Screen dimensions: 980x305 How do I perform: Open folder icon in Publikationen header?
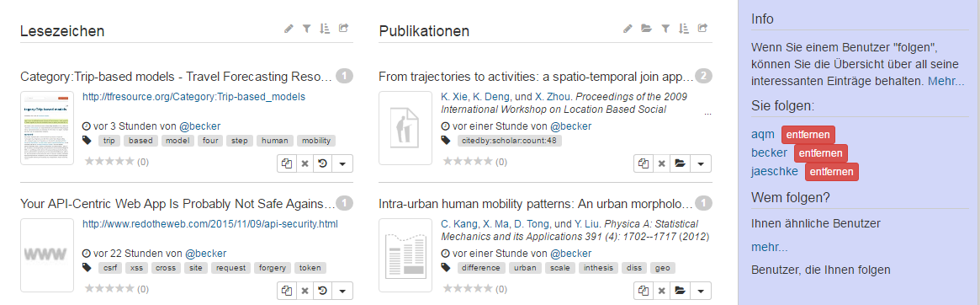pos(646,28)
